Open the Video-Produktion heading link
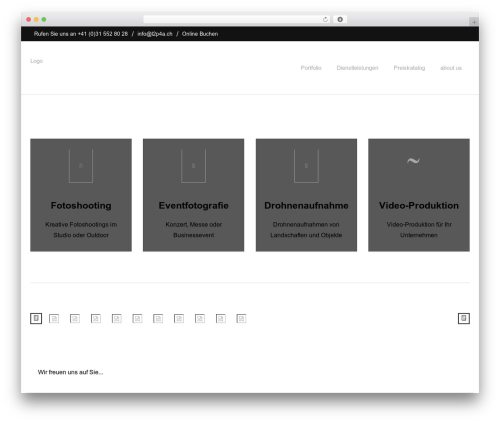This screenshot has width=500, height=423. click(x=419, y=205)
